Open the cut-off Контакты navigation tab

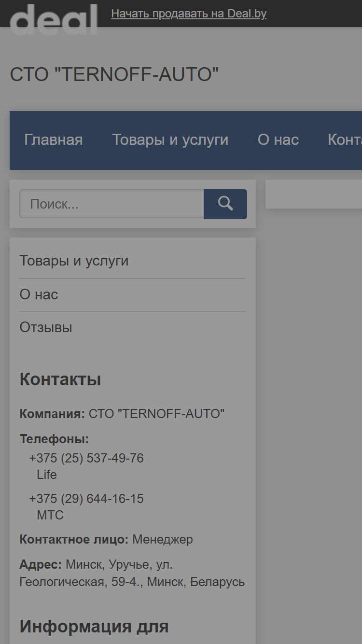(x=345, y=140)
